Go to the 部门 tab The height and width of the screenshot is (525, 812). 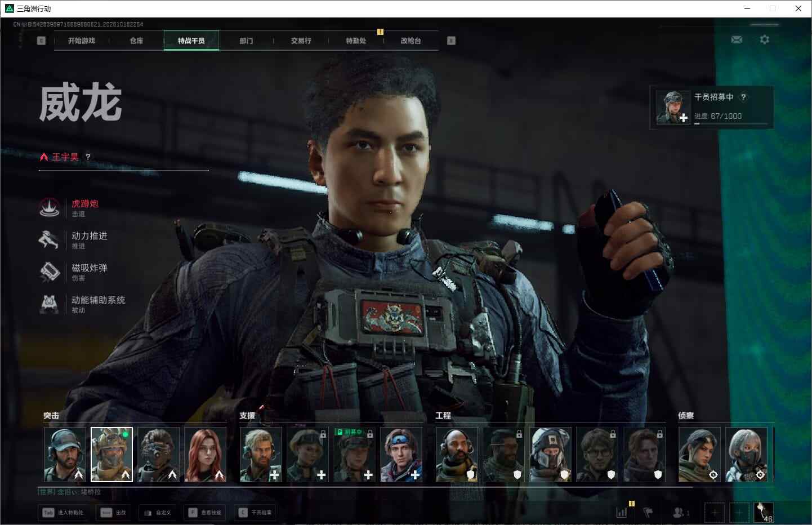pyautogui.click(x=246, y=41)
